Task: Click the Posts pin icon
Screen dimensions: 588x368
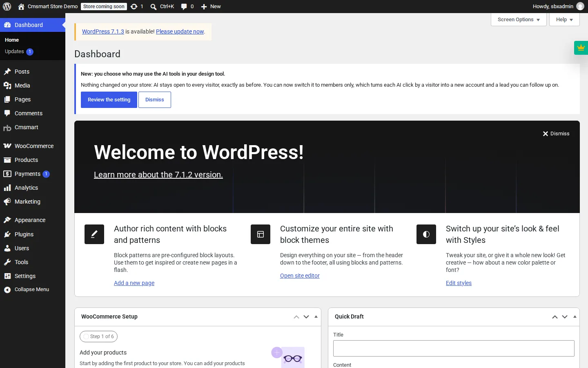Action: point(7,72)
